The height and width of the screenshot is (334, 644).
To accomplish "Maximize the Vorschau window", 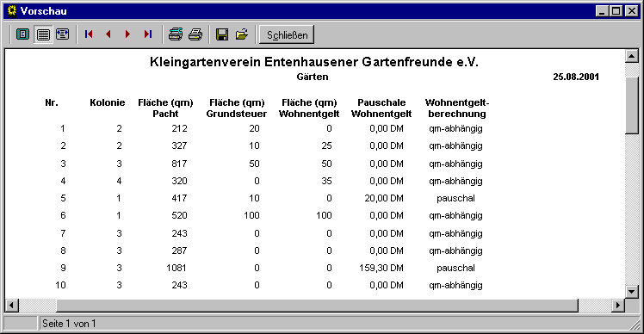I will [616, 11].
